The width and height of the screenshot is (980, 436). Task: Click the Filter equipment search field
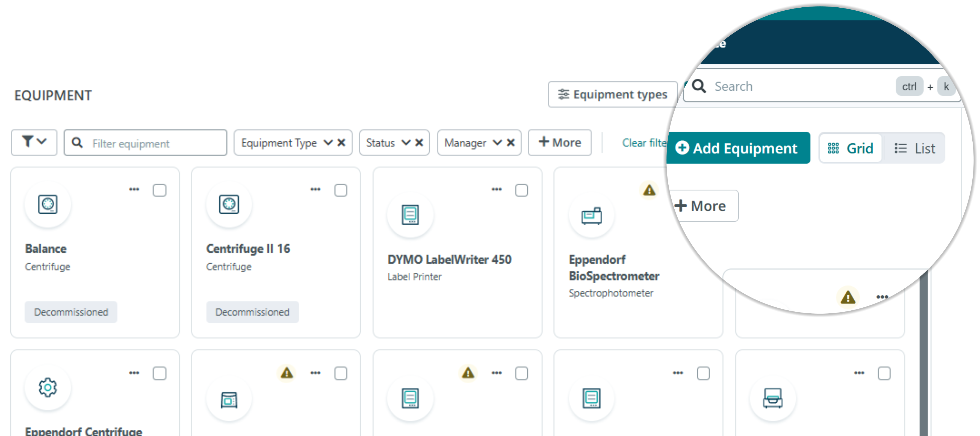pyautogui.click(x=145, y=143)
